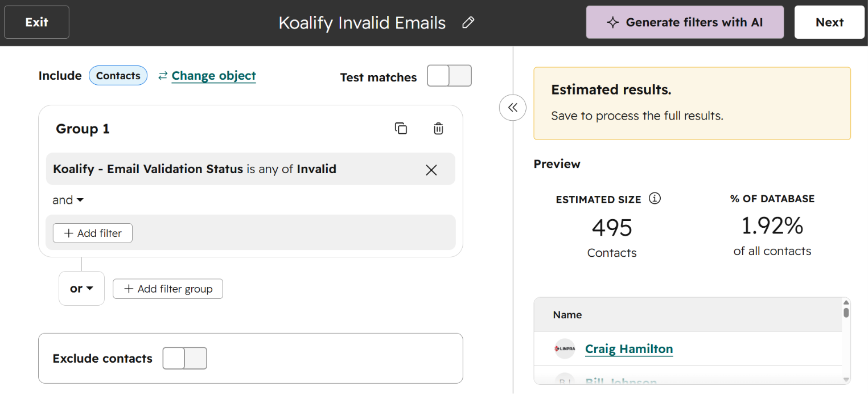Click the '1.92%' database value
The height and width of the screenshot is (394, 868).
click(772, 226)
